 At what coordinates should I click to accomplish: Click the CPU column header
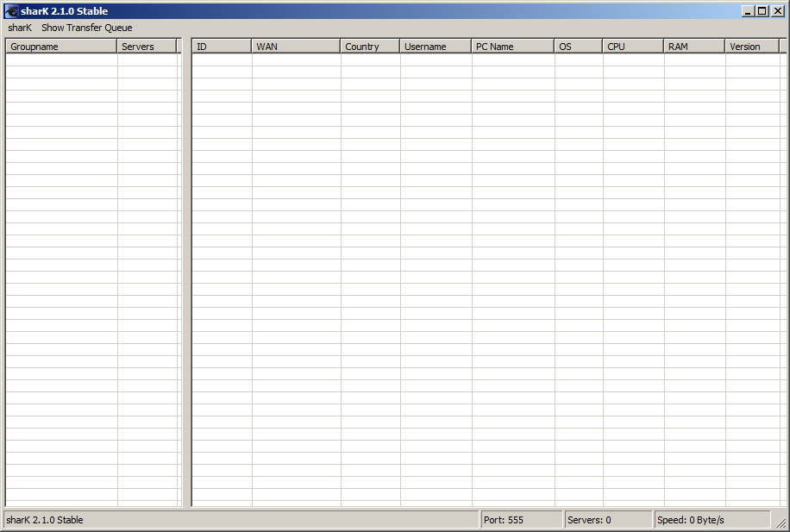(x=632, y=47)
